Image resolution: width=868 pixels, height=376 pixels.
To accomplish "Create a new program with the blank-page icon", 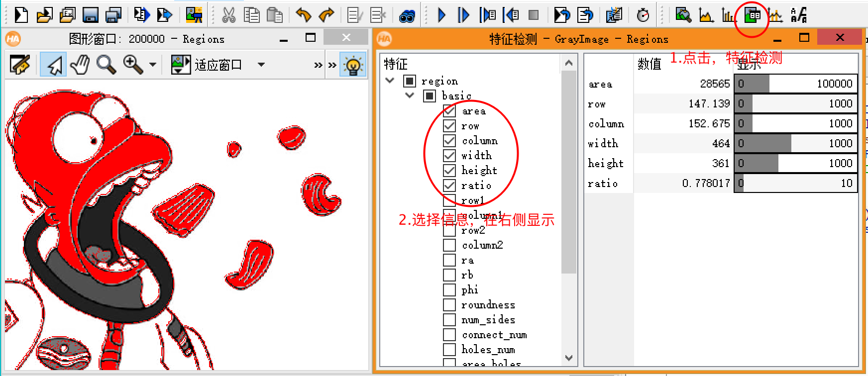I will point(21,15).
